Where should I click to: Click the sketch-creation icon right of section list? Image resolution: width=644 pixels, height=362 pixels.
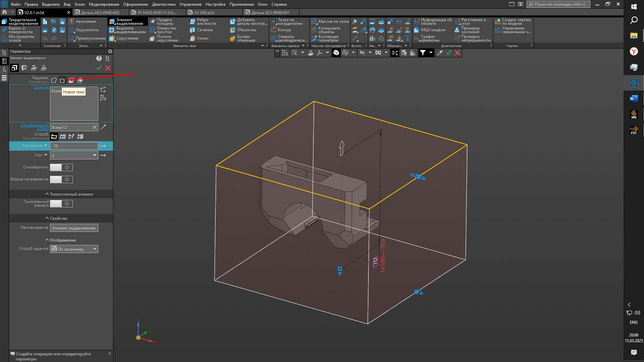point(103,98)
